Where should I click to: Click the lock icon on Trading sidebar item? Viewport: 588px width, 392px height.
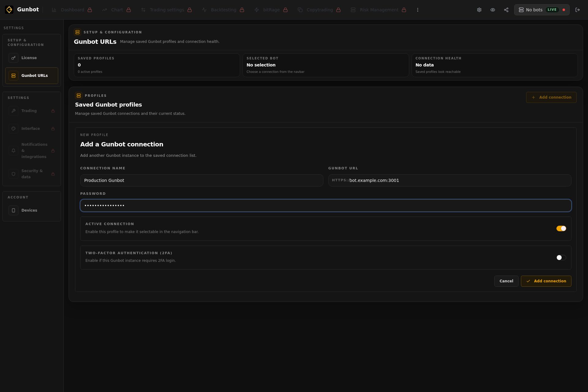click(53, 111)
